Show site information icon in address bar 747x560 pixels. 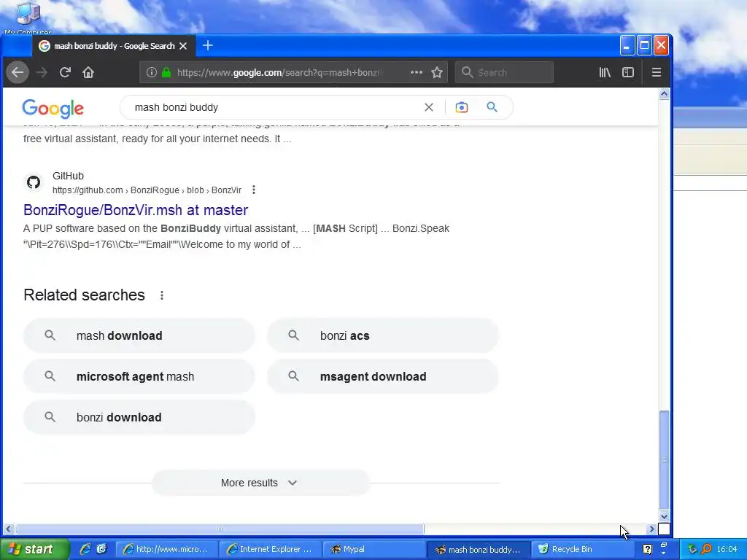pos(152,72)
